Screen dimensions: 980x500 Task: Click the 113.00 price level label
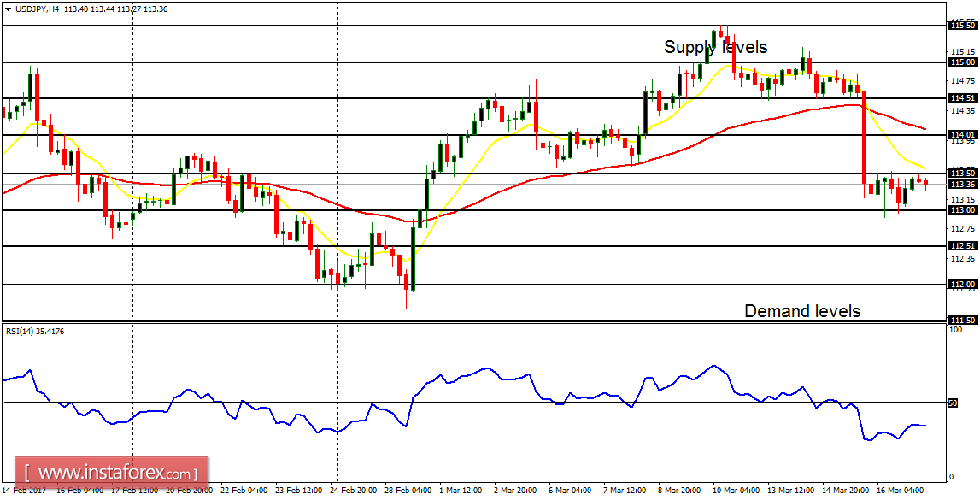pos(963,210)
